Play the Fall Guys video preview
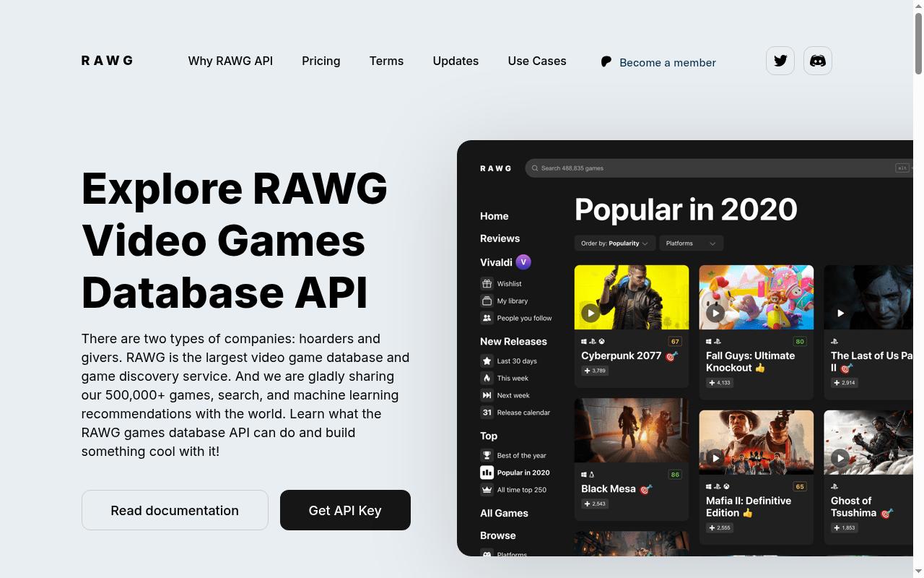The width and height of the screenshot is (924, 578). click(715, 313)
